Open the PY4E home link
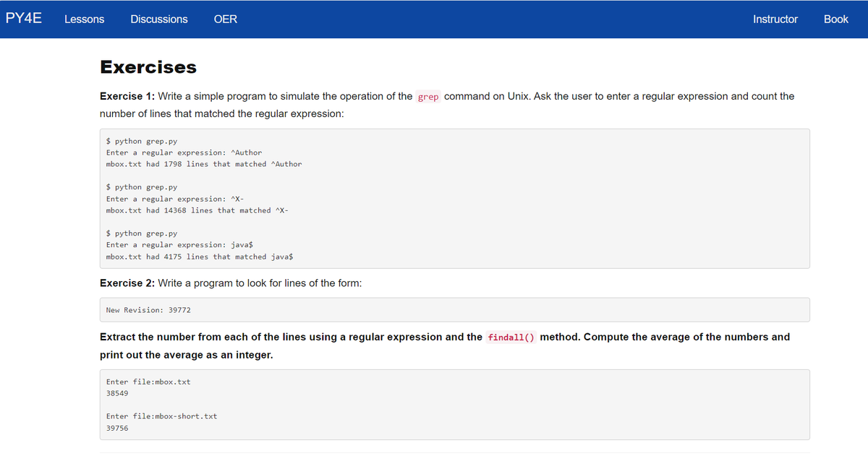Image resolution: width=868 pixels, height=464 pixels. click(x=23, y=19)
